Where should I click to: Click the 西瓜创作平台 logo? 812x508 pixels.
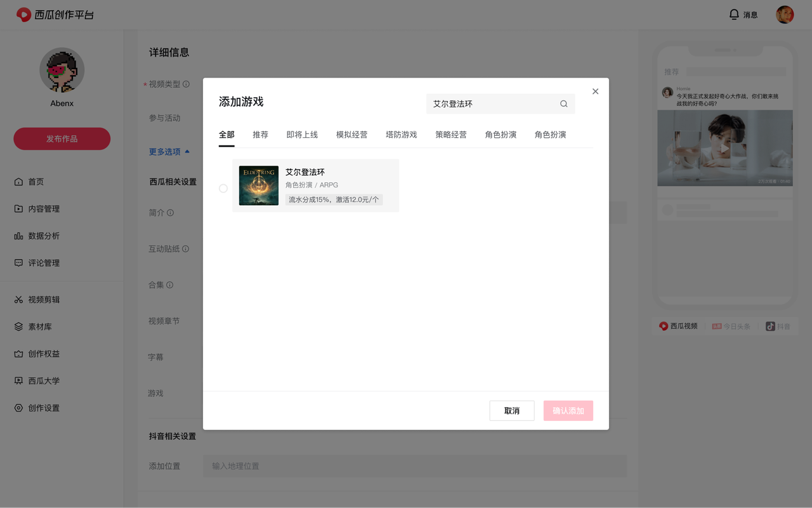click(56, 15)
